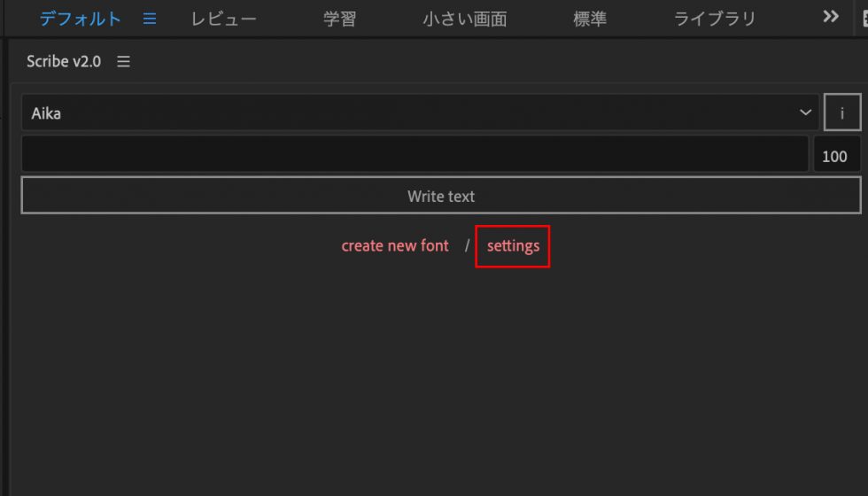
Task: Open the settings link
Action: [513, 246]
